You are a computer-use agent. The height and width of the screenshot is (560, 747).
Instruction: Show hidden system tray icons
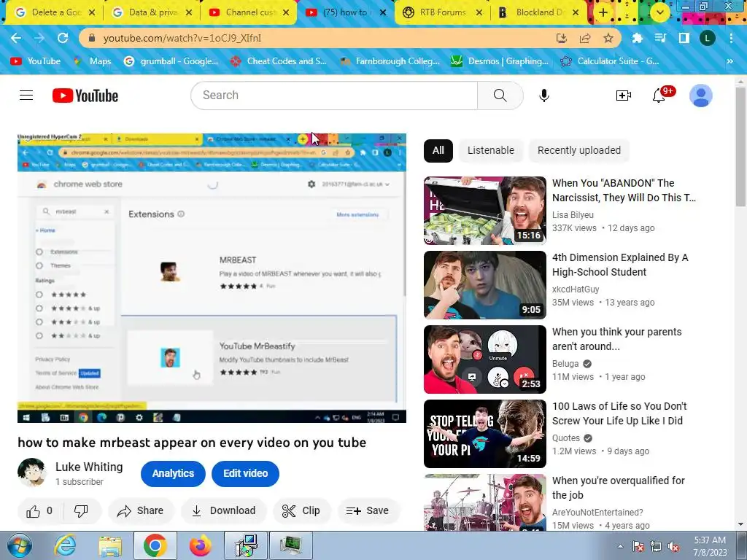pos(620,546)
